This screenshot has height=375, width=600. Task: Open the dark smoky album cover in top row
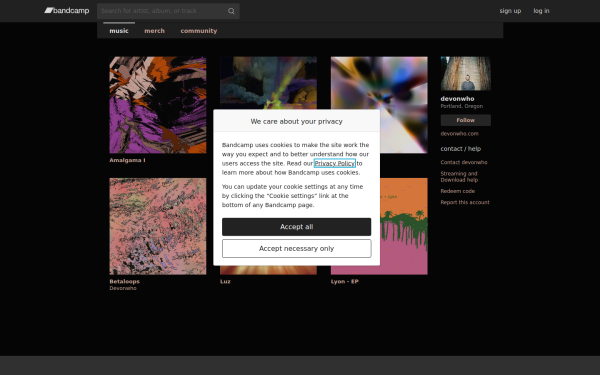268,83
